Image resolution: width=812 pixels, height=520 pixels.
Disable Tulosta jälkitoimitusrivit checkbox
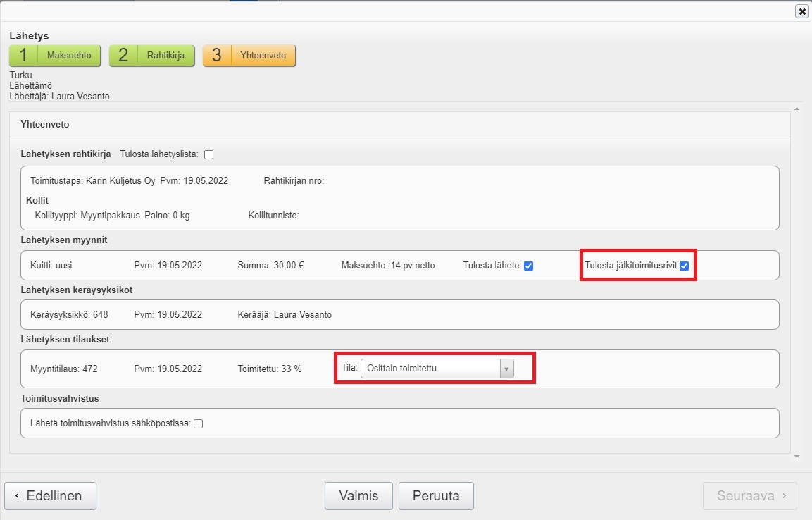pos(684,266)
